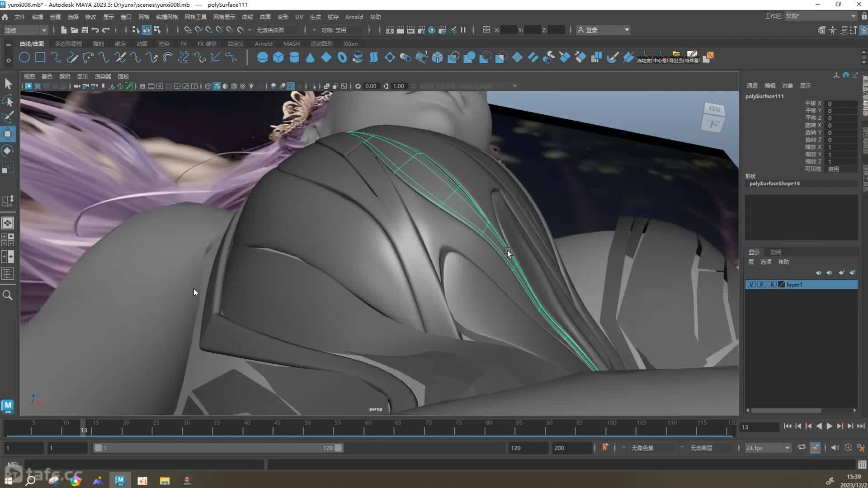The width and height of the screenshot is (868, 488).
Task: Select layer1 in the layer list
Action: pyautogui.click(x=801, y=284)
